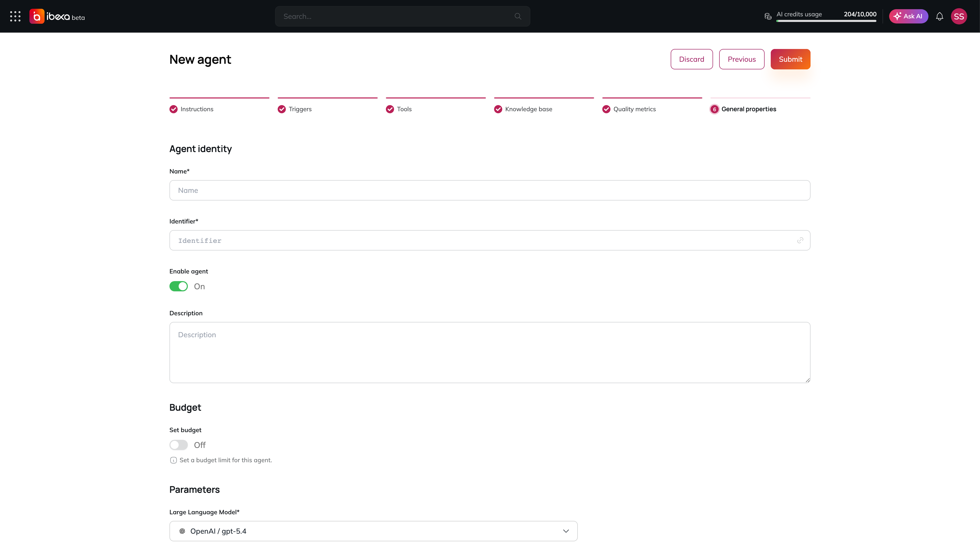Click the budget info icon

click(x=174, y=460)
